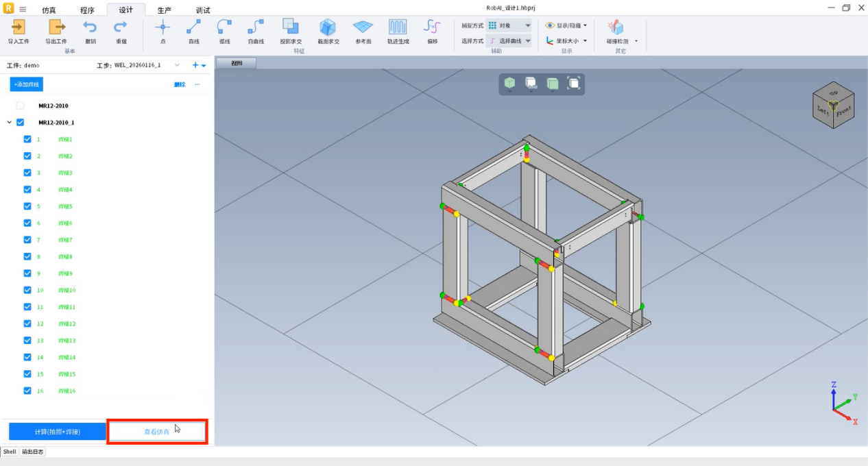Image resolution: width=868 pixels, height=466 pixels.
Task: Check the MR12-2010 checkbox
Action: pyautogui.click(x=20, y=106)
